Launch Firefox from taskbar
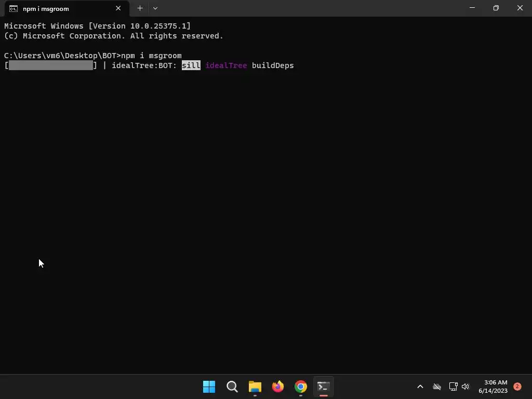 [x=278, y=387]
